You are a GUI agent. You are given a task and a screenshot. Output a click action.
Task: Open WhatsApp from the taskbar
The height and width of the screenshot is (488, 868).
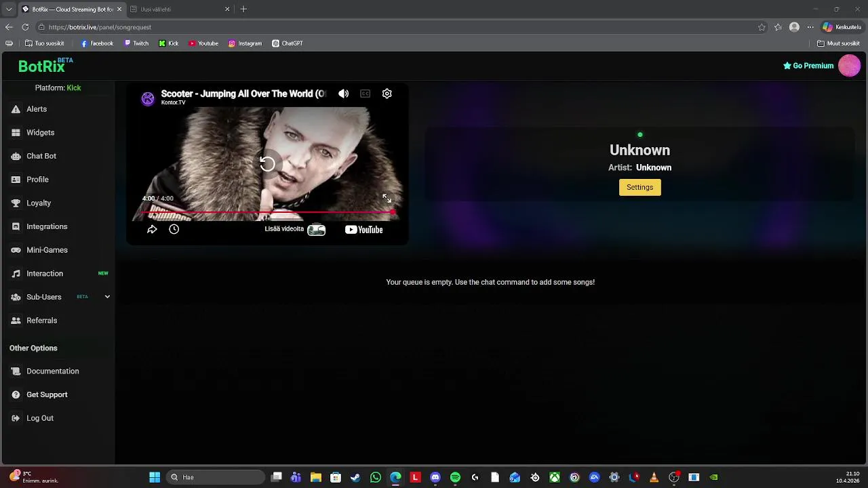[x=376, y=477]
